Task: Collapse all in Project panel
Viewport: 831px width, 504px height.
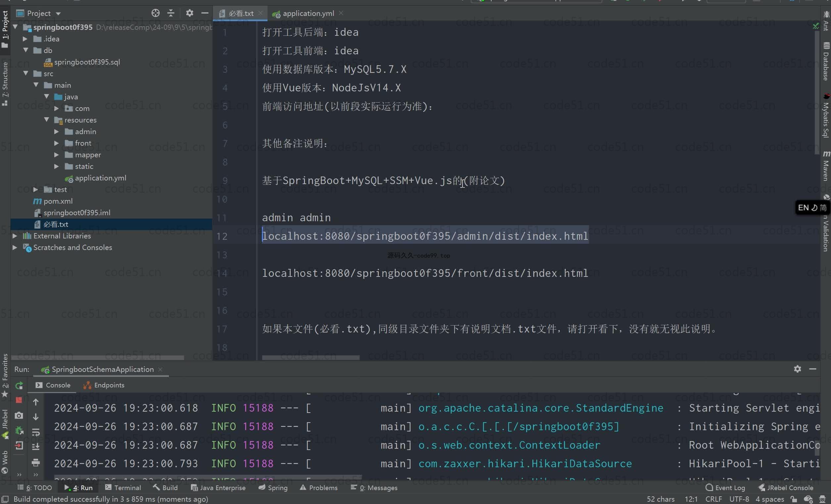Action: pos(171,13)
